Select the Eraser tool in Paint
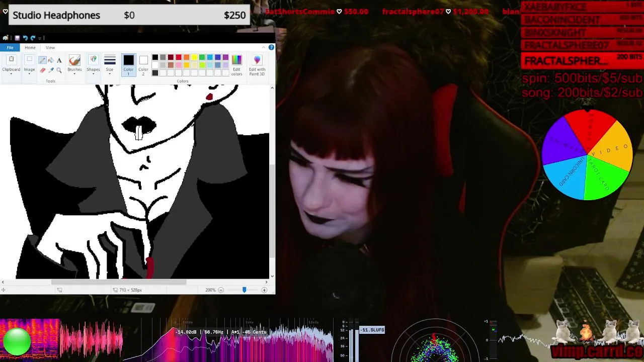Screen dimensions: 644x362 tap(43, 70)
